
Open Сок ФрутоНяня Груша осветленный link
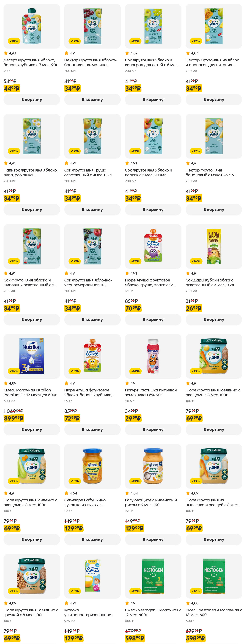click(88, 173)
